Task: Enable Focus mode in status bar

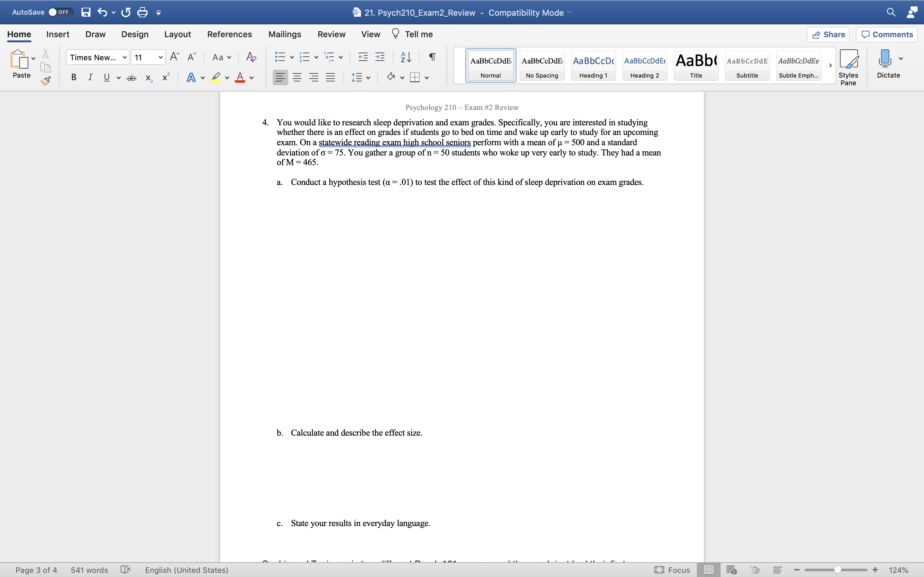Action: point(672,569)
